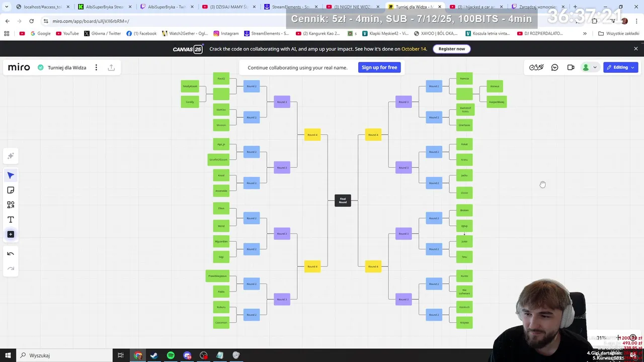Choose the Text tool in left toolbar

point(11,220)
